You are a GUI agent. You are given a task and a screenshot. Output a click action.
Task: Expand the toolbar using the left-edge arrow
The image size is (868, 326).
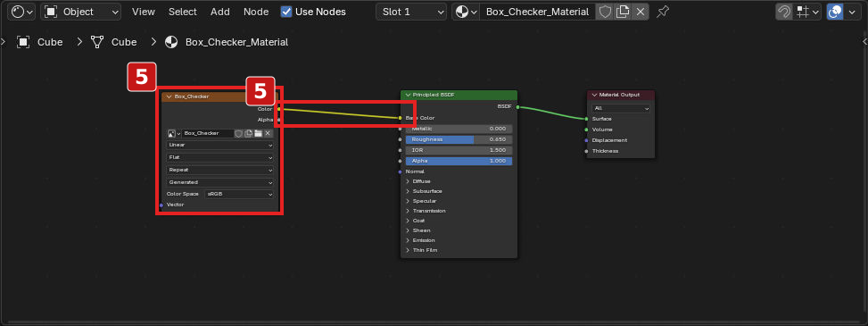[x=3, y=42]
